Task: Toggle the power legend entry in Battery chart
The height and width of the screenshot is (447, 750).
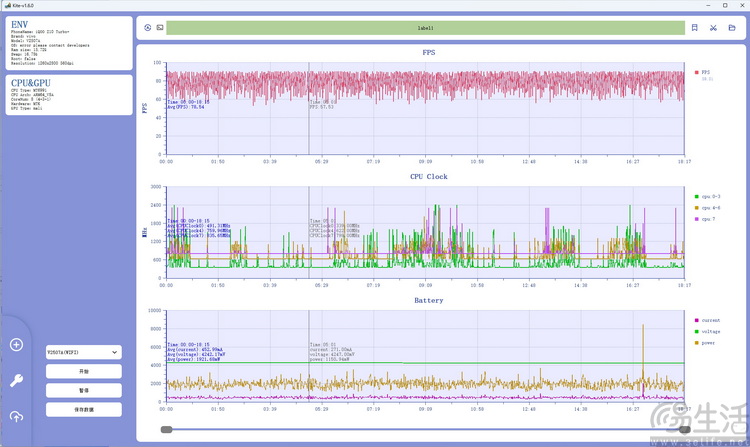Action: tap(705, 343)
